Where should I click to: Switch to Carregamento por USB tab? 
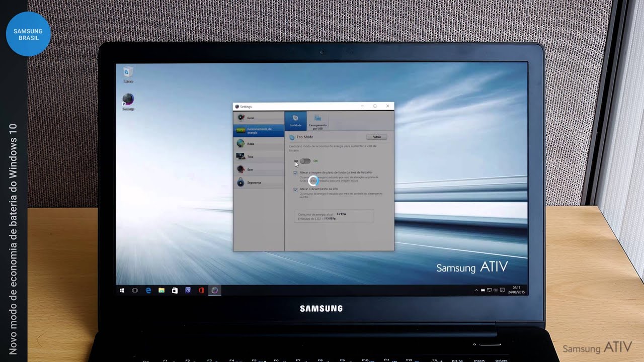click(317, 121)
